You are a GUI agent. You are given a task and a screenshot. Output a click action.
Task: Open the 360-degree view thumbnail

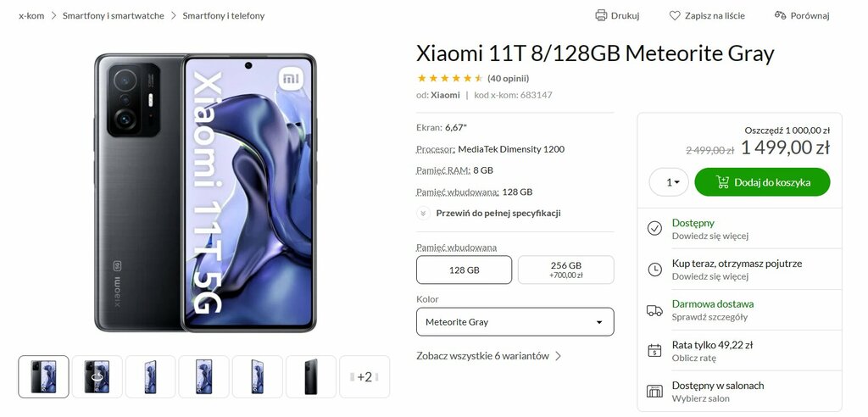point(97,376)
